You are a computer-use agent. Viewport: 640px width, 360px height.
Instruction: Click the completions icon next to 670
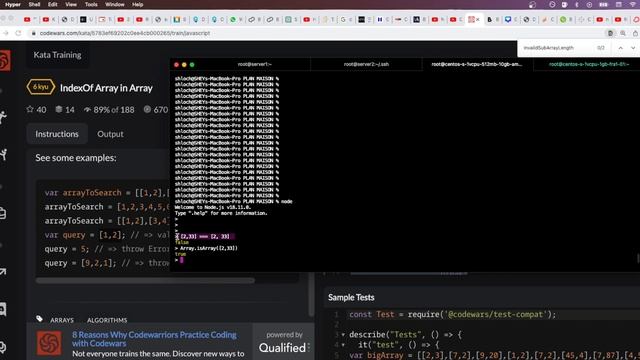pyautogui.click(x=147, y=109)
